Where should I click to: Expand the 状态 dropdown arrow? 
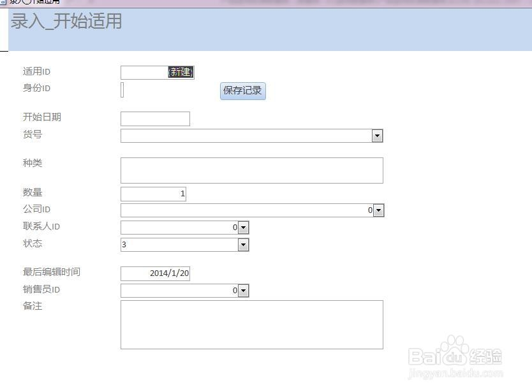243,245
